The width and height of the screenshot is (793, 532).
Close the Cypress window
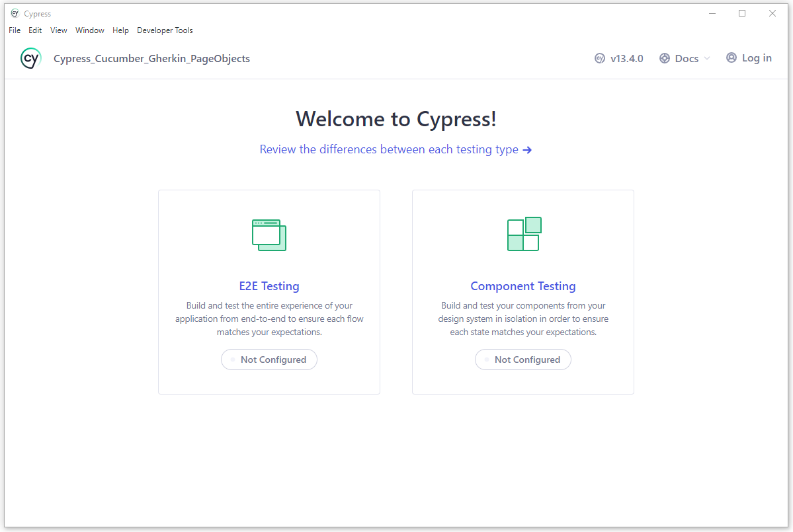[772, 13]
